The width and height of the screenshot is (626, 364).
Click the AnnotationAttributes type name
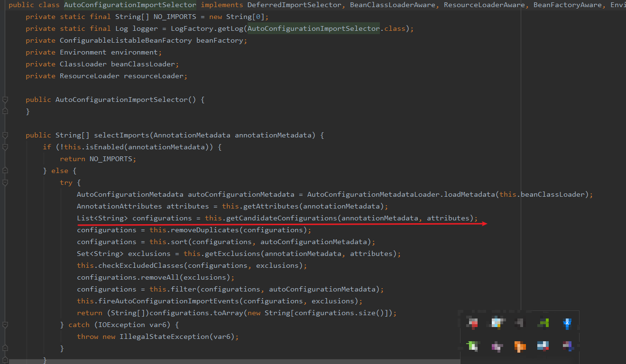click(x=120, y=206)
